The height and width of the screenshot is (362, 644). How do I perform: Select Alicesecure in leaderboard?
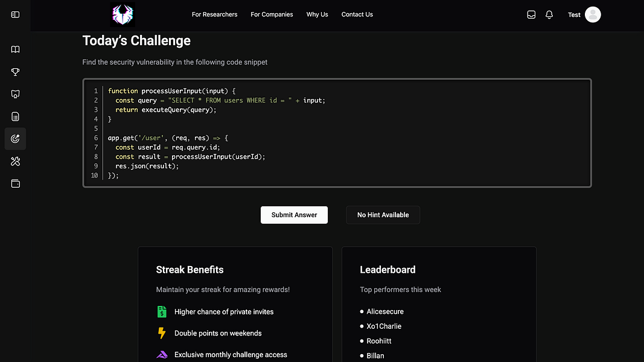(385, 311)
